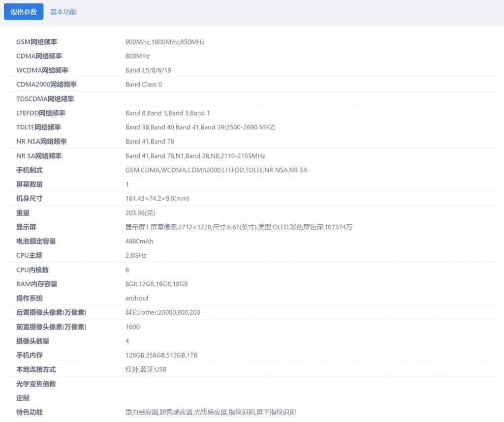Select the 特色功能 sensor features text
This screenshot has width=504, height=422.
point(211,412)
